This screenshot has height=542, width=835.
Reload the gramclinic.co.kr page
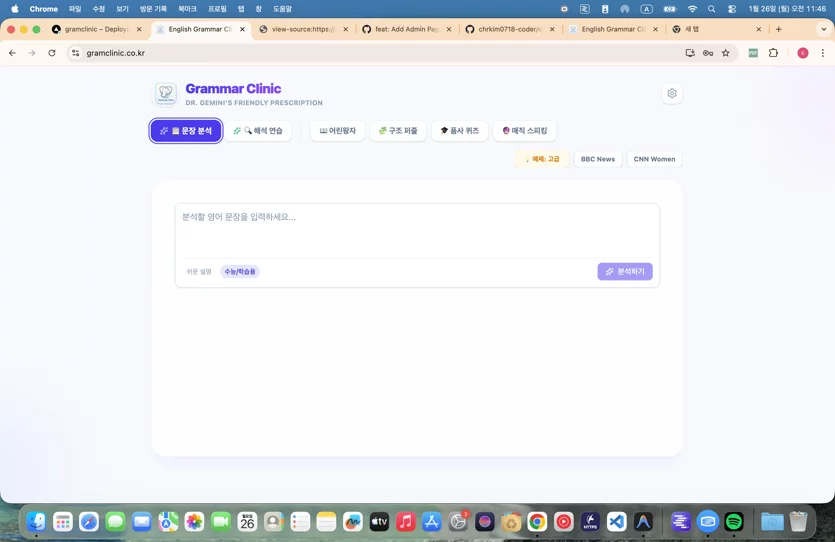click(x=52, y=53)
